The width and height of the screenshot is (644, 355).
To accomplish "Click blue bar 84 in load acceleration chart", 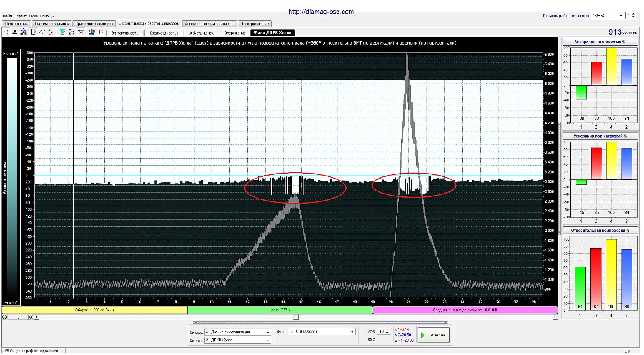I will tap(627, 164).
